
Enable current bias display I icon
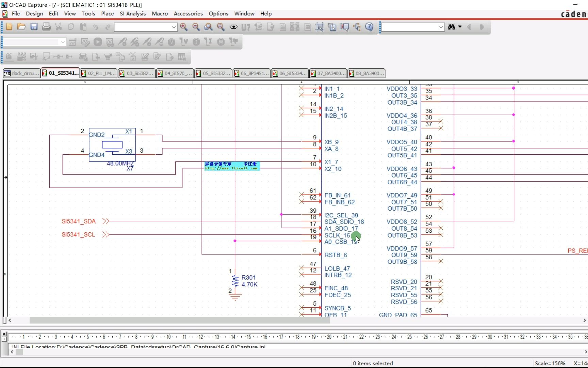(x=196, y=42)
